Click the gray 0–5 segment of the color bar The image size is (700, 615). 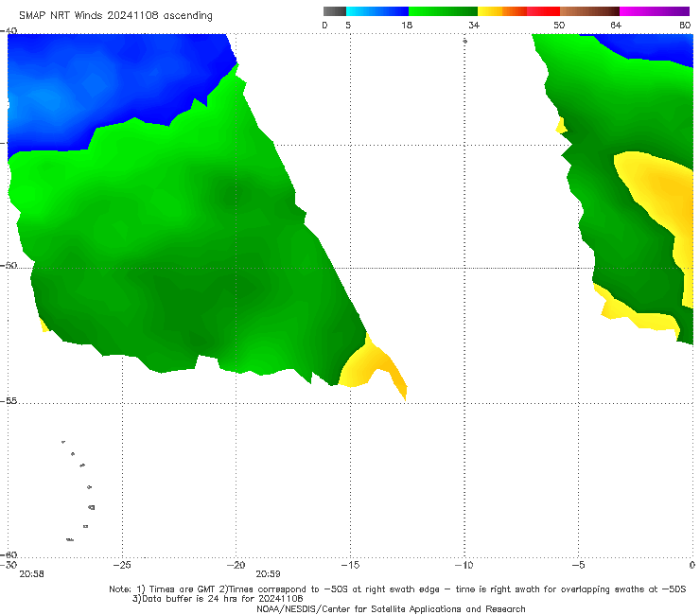[x=334, y=11]
